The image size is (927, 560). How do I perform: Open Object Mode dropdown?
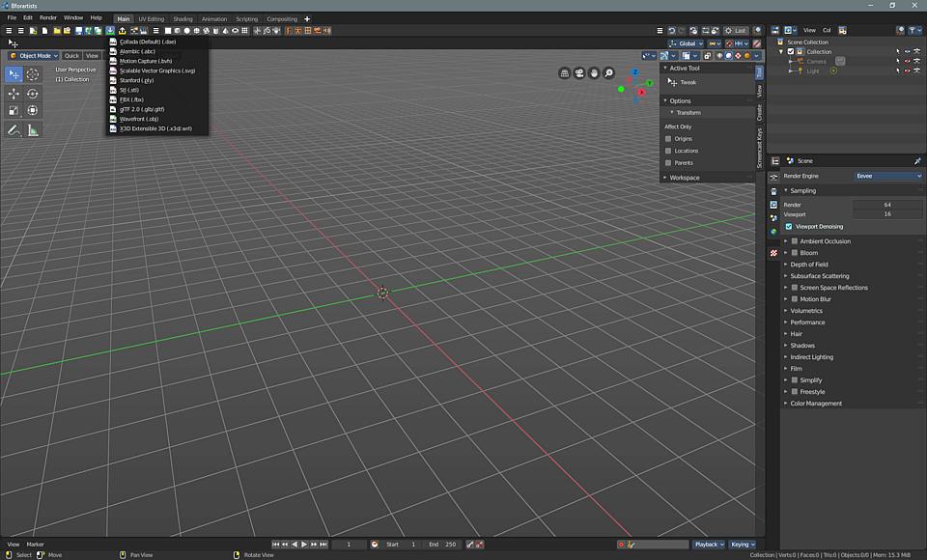(x=34, y=56)
